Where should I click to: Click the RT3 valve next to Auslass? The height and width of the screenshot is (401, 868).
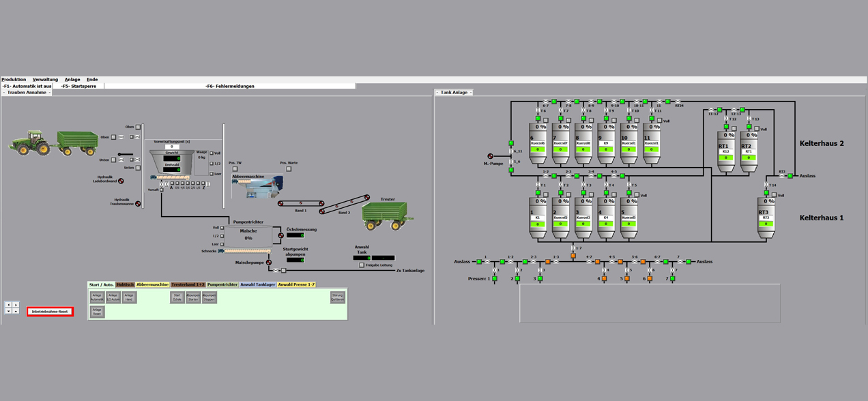click(782, 176)
